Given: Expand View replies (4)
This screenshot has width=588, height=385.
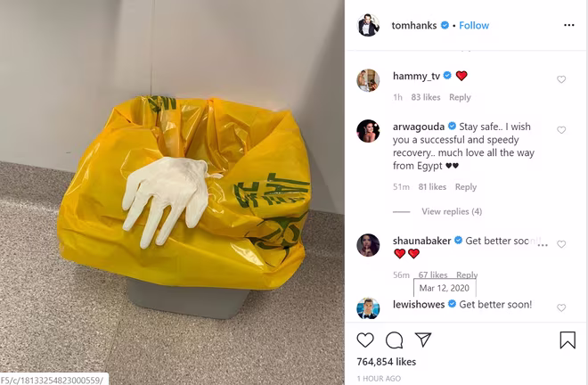Looking at the screenshot, I should point(452,211).
